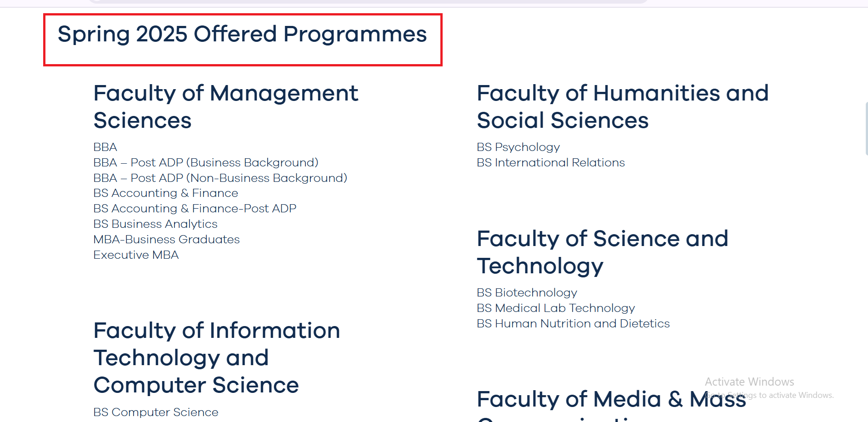Screen dimensions: 868x422
Task: Open BS International Relations link
Action: (551, 163)
